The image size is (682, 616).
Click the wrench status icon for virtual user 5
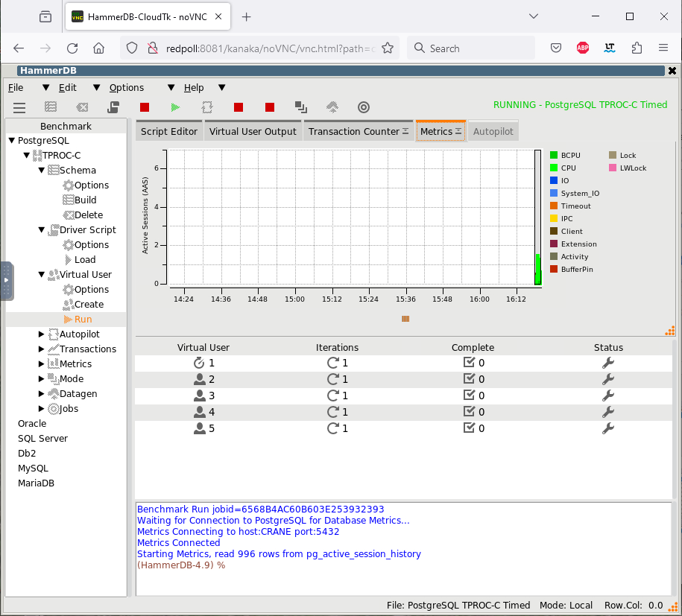[x=608, y=428]
